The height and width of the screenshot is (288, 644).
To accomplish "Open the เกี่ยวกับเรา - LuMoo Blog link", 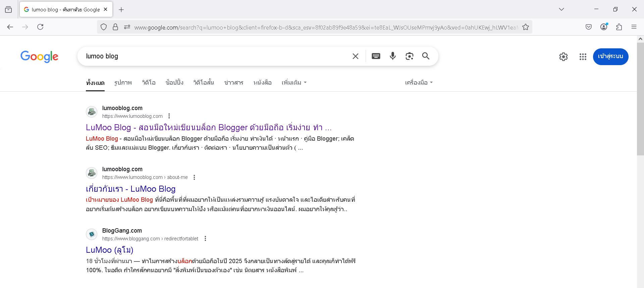I will click(x=131, y=189).
